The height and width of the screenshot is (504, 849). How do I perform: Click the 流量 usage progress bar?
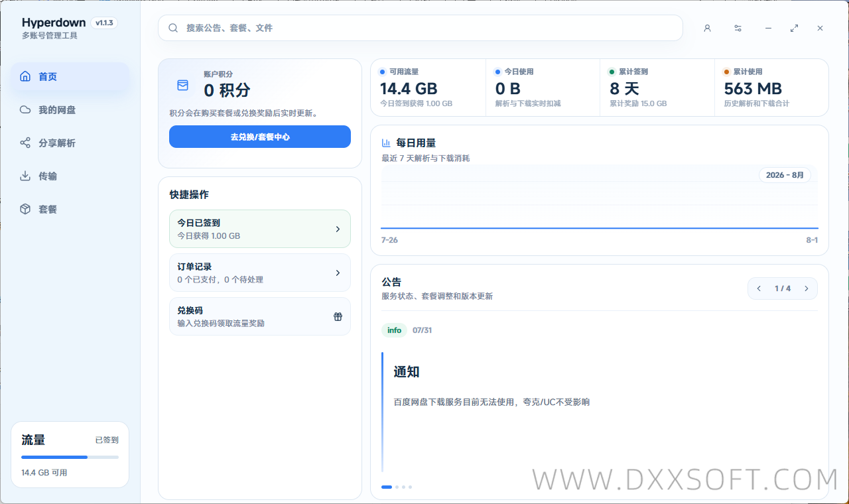[70, 457]
